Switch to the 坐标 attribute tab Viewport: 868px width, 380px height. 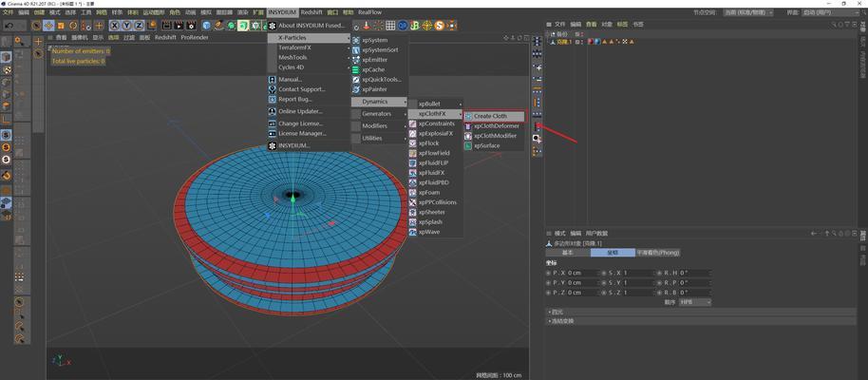point(613,253)
